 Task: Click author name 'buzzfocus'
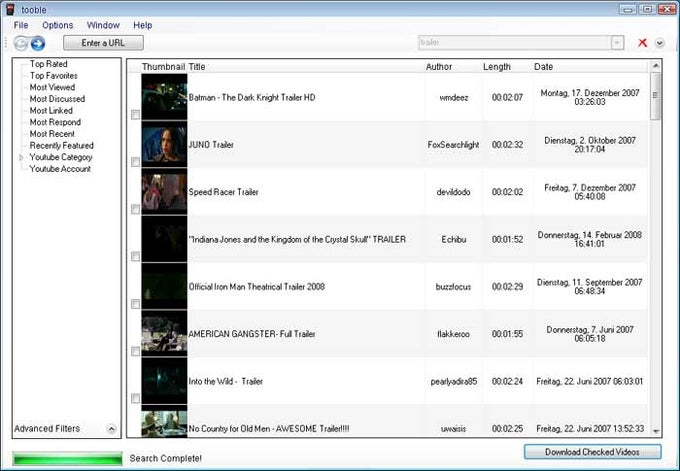click(x=453, y=286)
